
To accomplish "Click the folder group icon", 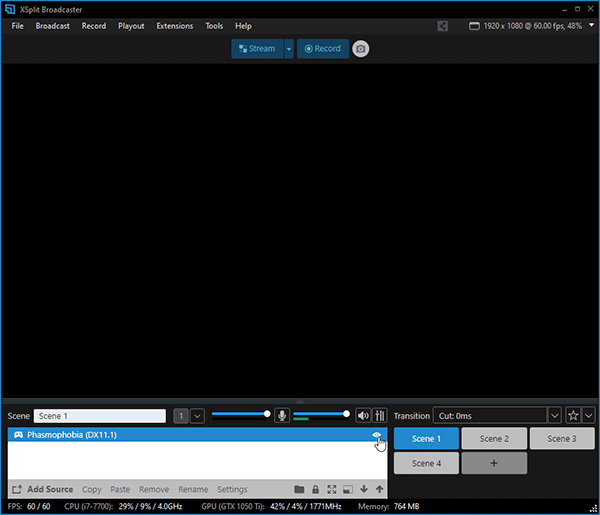I will click(x=299, y=489).
